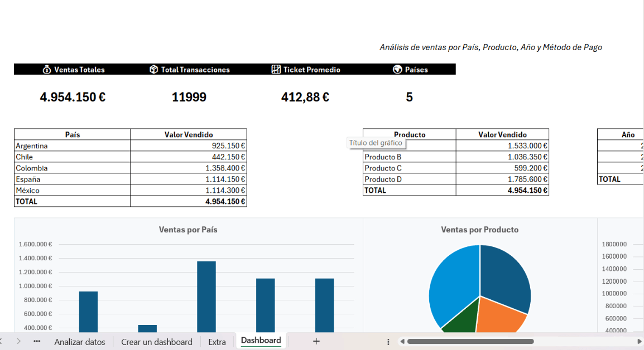Image resolution: width=644 pixels, height=350 pixels.
Task: Select the País column header cell
Action: (73, 134)
